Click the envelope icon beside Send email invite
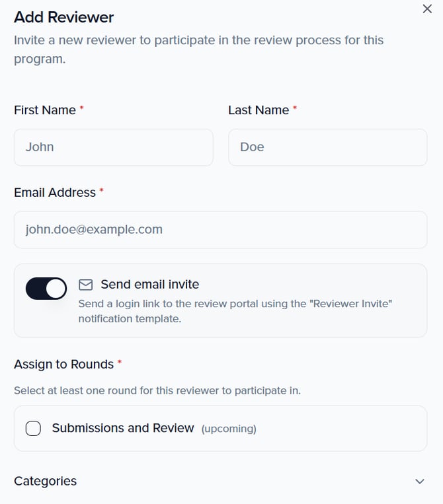The image size is (443, 504). 85,285
